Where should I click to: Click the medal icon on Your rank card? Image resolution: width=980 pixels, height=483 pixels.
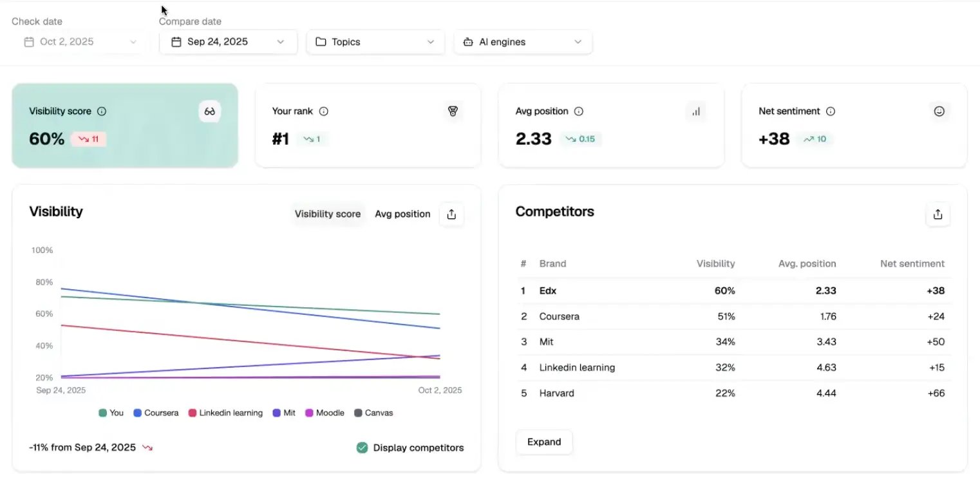[x=453, y=111]
